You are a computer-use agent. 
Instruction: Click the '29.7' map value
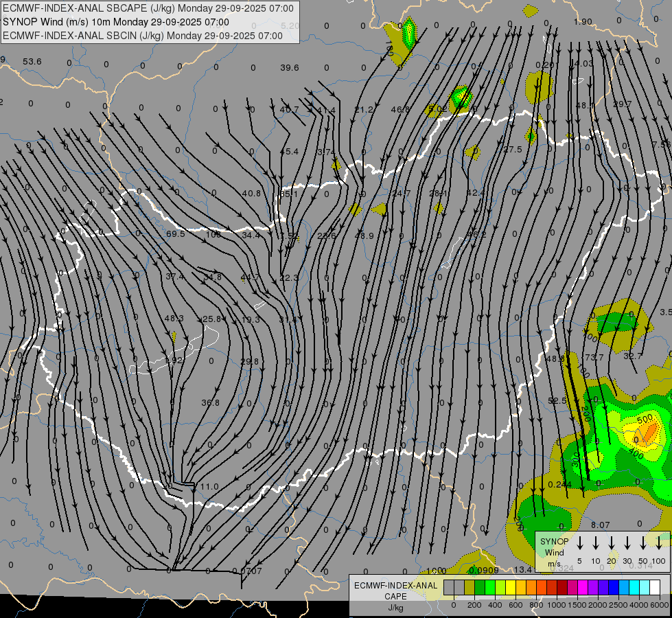click(623, 104)
